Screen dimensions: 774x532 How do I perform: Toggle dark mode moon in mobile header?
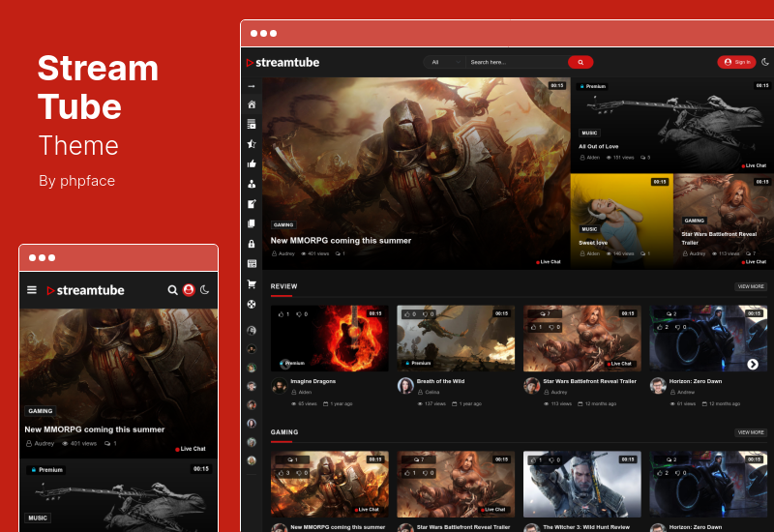point(204,289)
